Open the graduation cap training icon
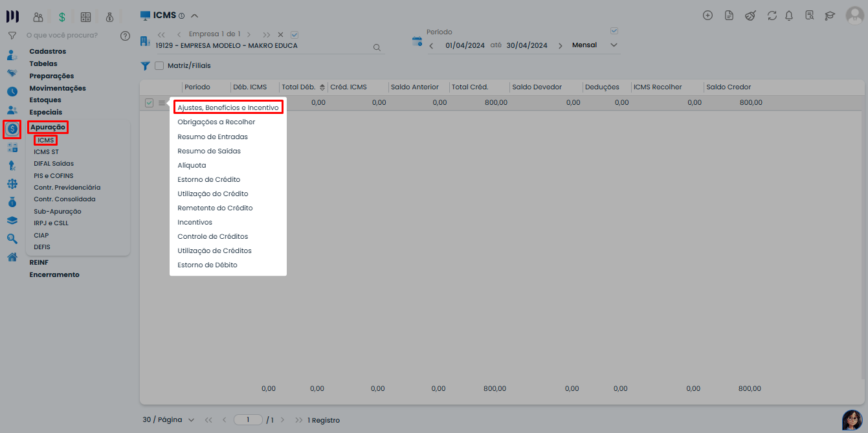This screenshot has height=433, width=868. tap(830, 16)
